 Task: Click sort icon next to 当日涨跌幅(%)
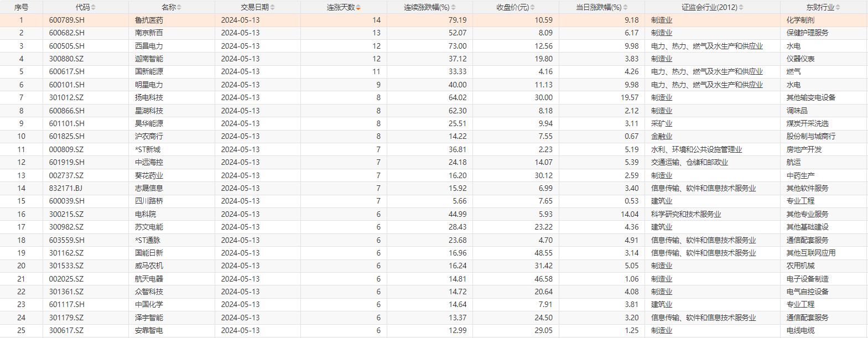(625, 7)
